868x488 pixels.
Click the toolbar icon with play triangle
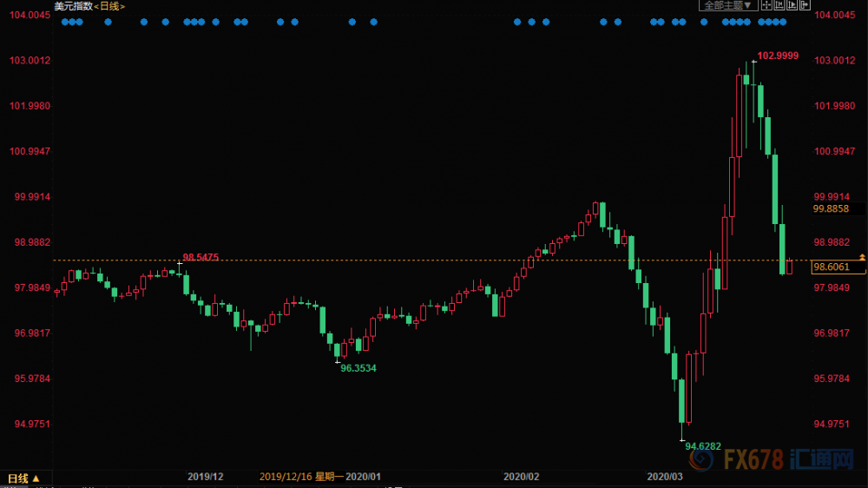click(x=792, y=5)
